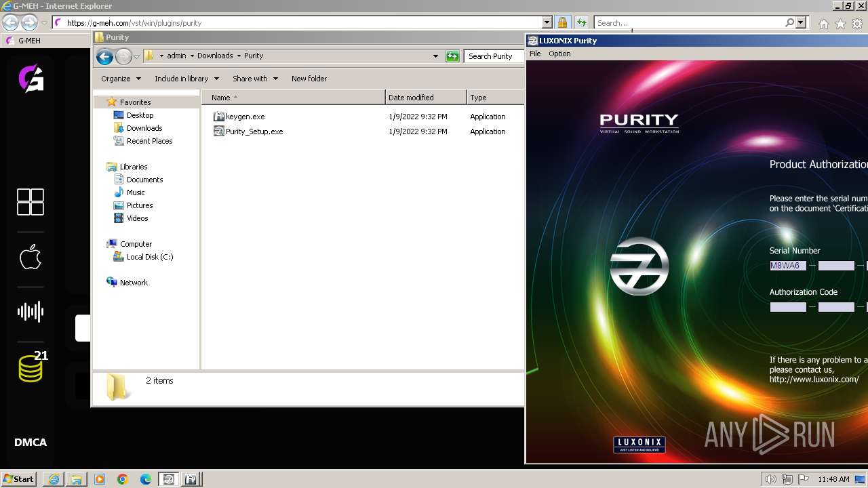The width and height of the screenshot is (868, 488).
Task: Select Favorites star icon
Action: click(112, 102)
